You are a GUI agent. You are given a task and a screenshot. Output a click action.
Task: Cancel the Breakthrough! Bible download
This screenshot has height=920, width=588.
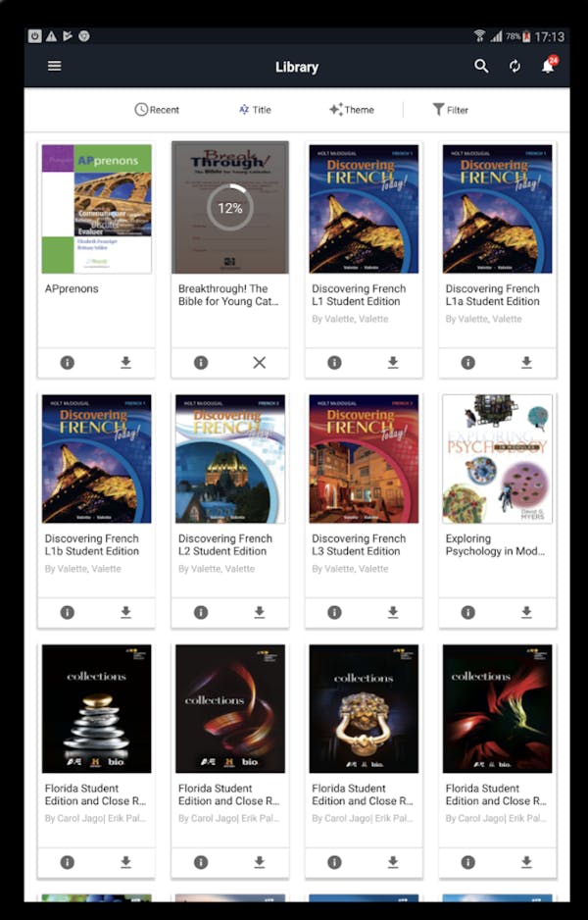pos(259,363)
